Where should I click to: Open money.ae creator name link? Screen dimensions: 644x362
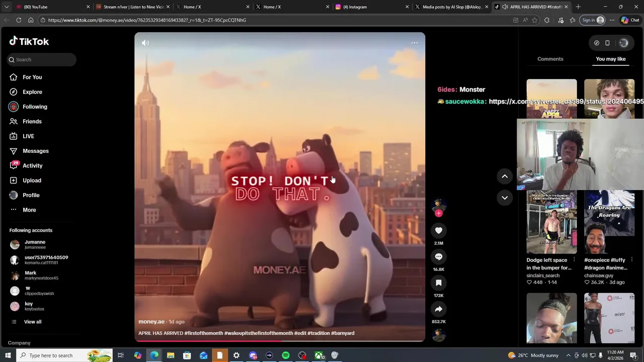point(151,322)
